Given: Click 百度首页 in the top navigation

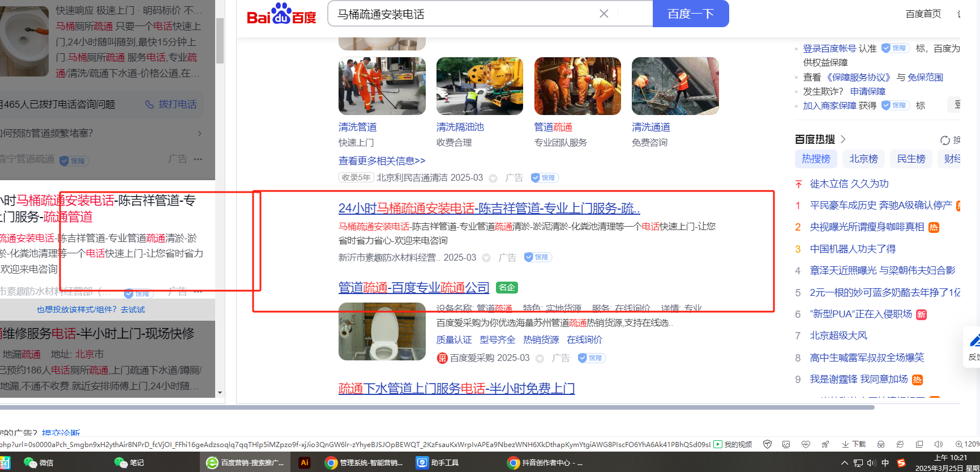Looking at the screenshot, I should point(923,14).
